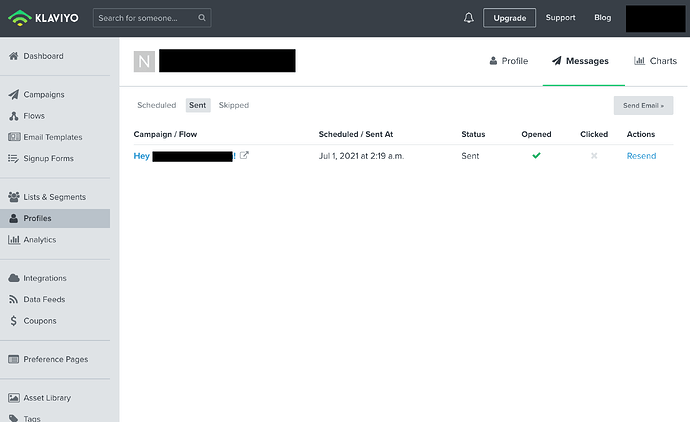Go to Lists & Segments
The height and width of the screenshot is (422, 690).
[x=55, y=197]
